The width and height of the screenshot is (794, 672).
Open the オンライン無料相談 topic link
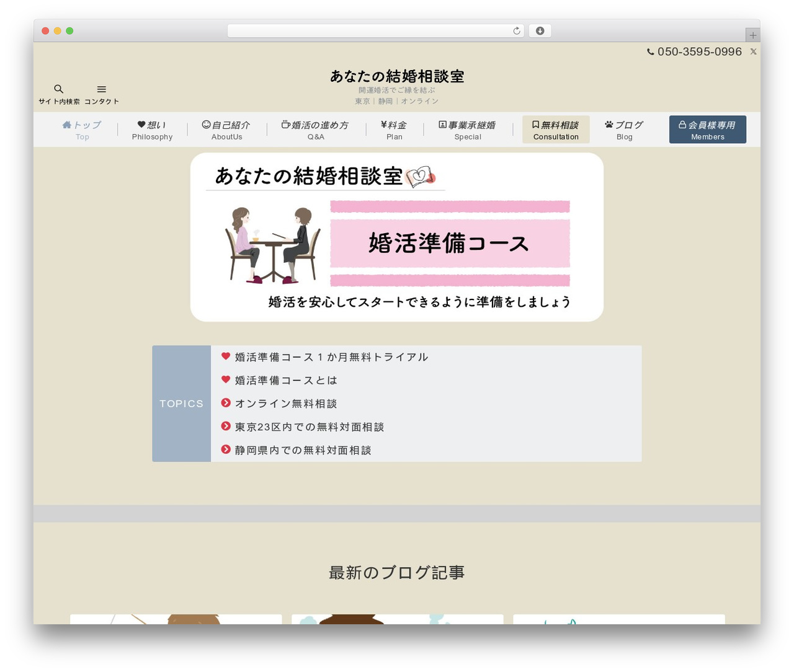[x=286, y=404]
